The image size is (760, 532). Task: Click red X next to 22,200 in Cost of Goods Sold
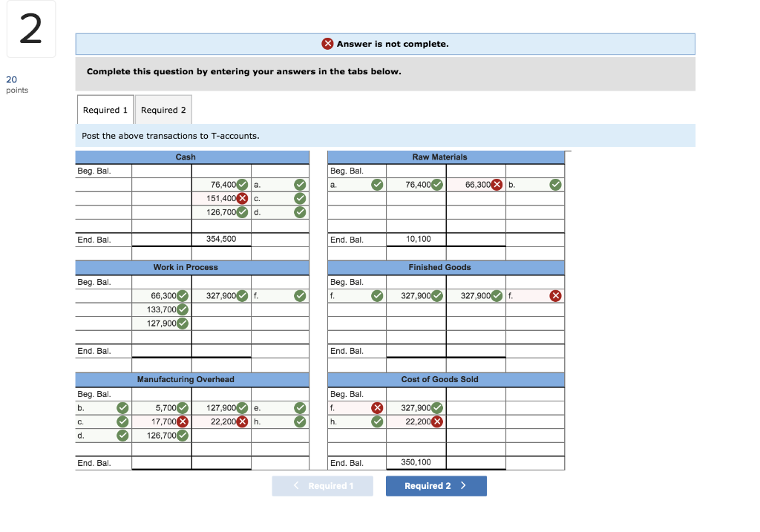coord(436,421)
